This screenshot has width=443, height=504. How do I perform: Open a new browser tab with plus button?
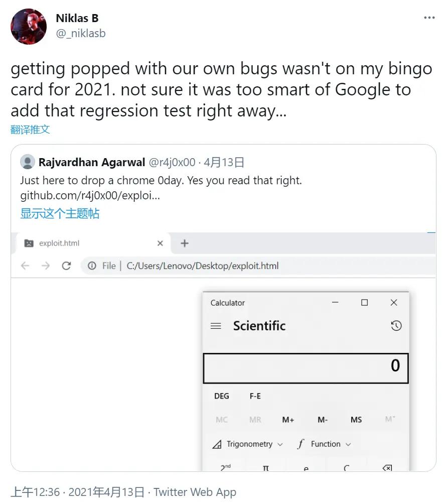point(185,242)
